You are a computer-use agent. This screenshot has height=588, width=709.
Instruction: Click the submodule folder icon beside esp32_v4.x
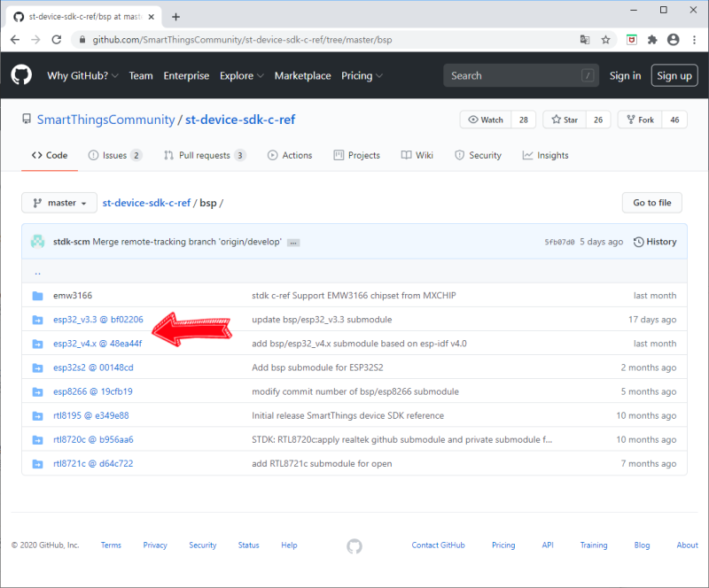coord(37,344)
